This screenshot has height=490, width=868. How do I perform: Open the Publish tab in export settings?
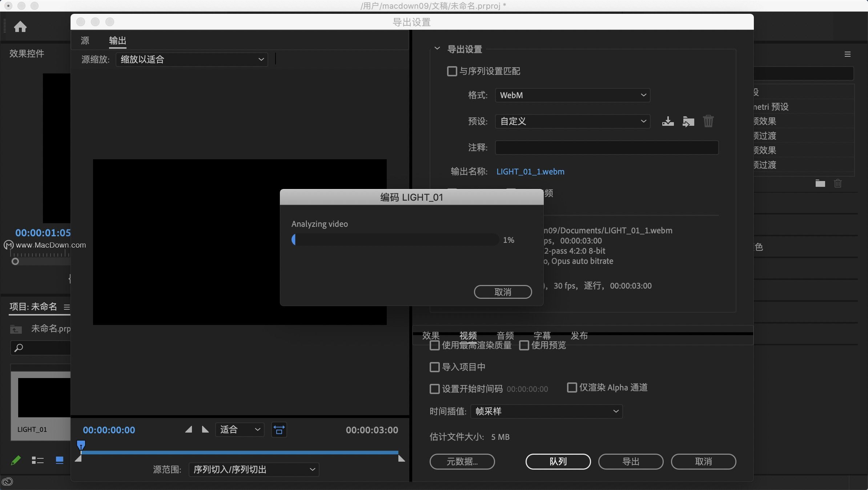pyautogui.click(x=579, y=336)
